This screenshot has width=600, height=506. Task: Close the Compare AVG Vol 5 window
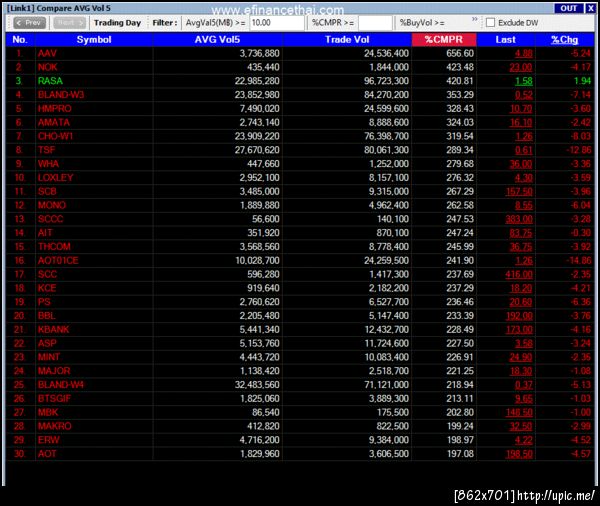(x=590, y=8)
